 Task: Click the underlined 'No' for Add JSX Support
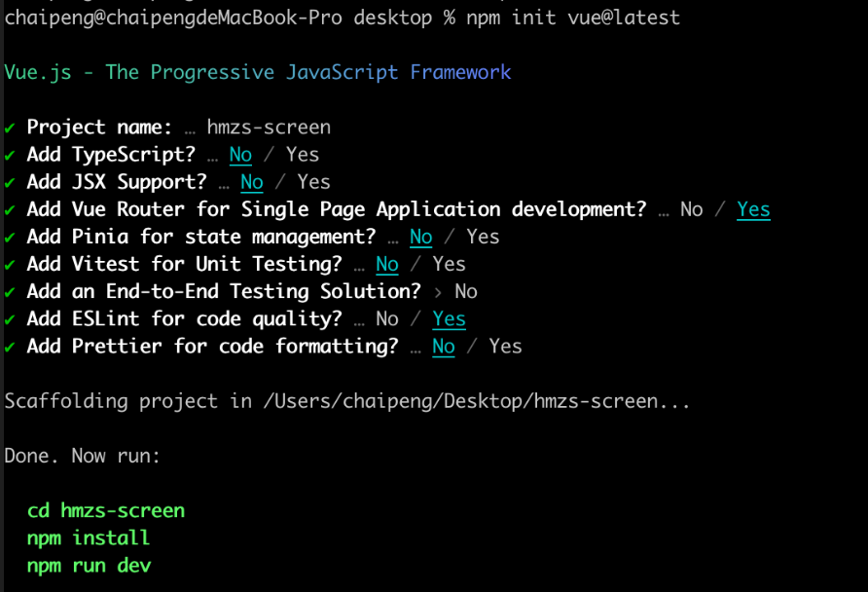tap(252, 182)
